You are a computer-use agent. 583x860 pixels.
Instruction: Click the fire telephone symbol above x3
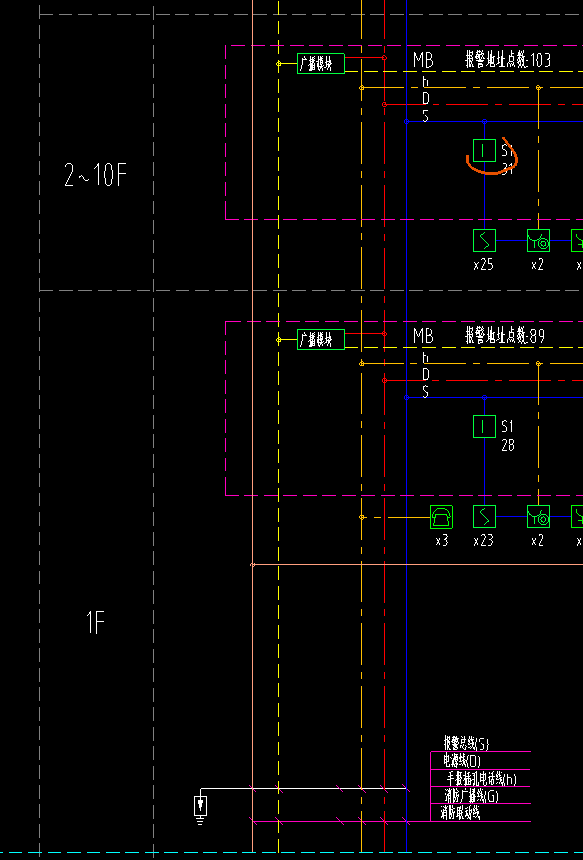coord(442,517)
